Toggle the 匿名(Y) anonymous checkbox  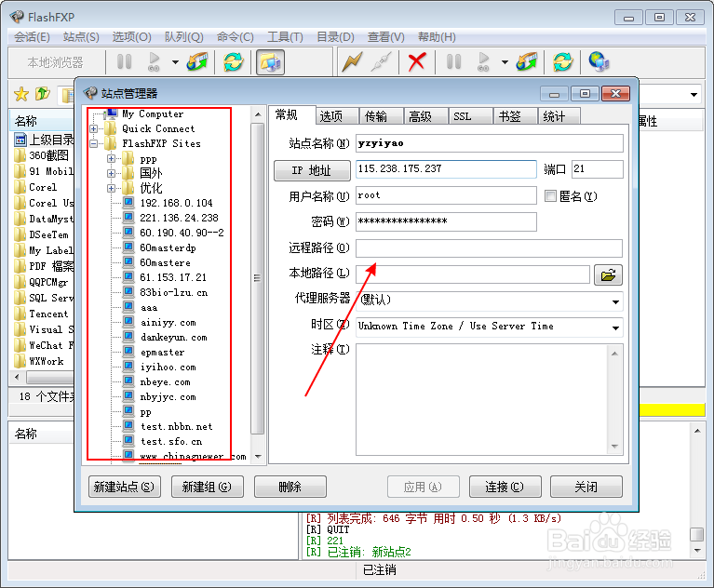pos(550,196)
